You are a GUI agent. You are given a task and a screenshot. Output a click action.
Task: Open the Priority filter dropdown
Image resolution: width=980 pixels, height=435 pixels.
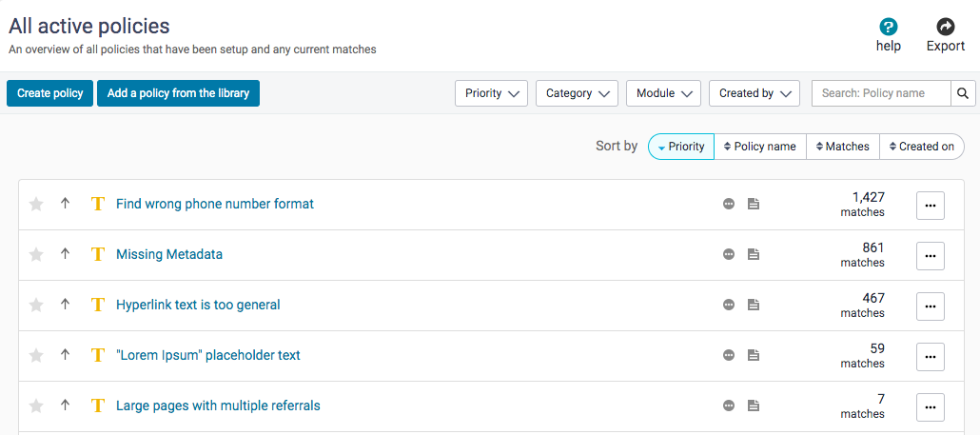(x=491, y=93)
